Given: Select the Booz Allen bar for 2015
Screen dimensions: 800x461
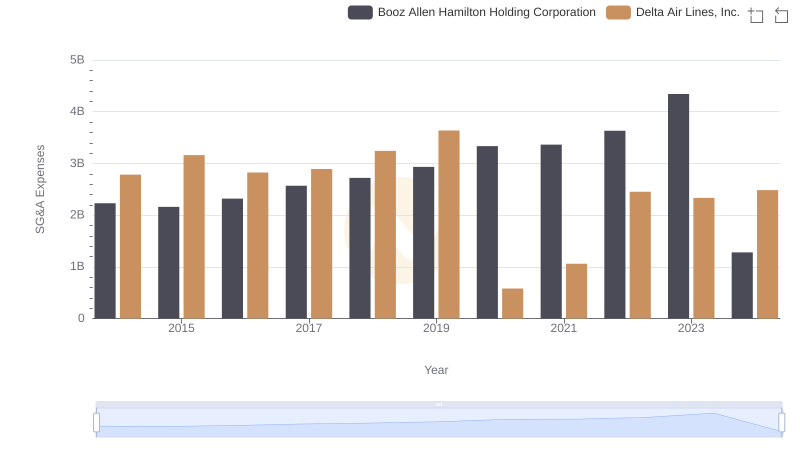Looking at the screenshot, I should tap(169, 263).
